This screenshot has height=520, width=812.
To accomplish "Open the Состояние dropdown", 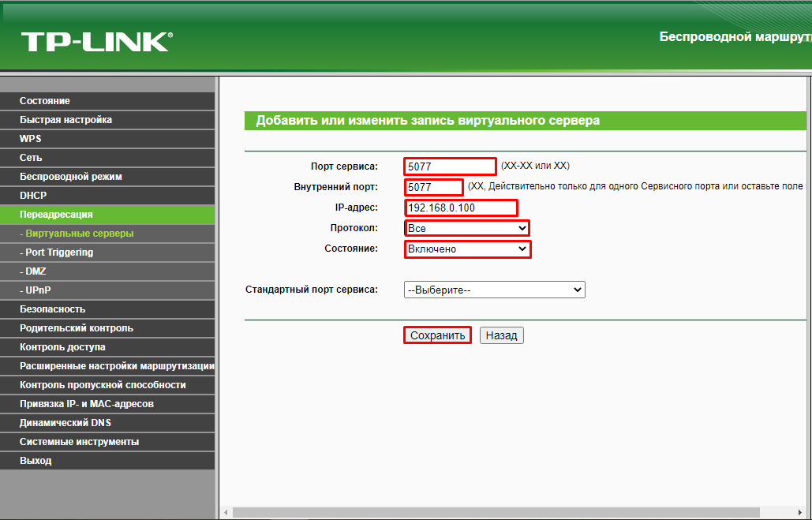I will pos(466,249).
